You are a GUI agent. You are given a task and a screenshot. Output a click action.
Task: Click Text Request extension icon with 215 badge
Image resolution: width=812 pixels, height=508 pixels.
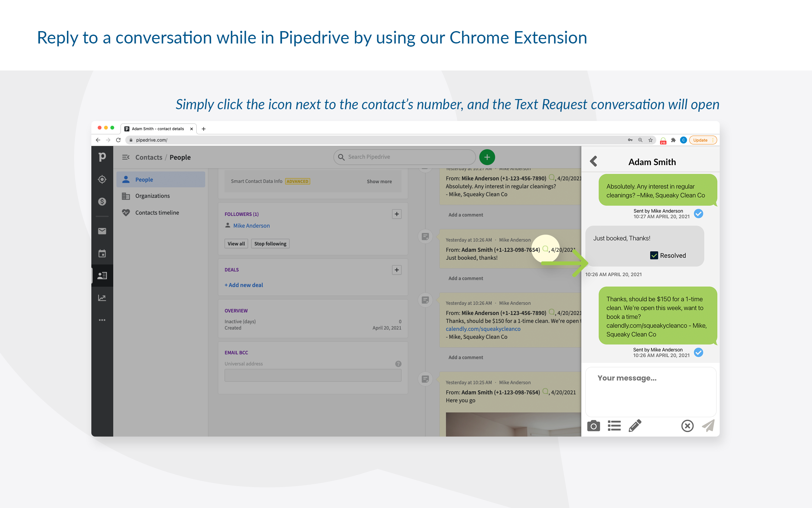tap(663, 140)
